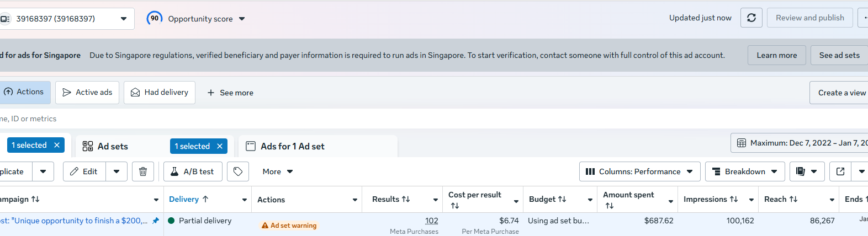
Task: Apply the Active ads filter
Action: tap(87, 93)
